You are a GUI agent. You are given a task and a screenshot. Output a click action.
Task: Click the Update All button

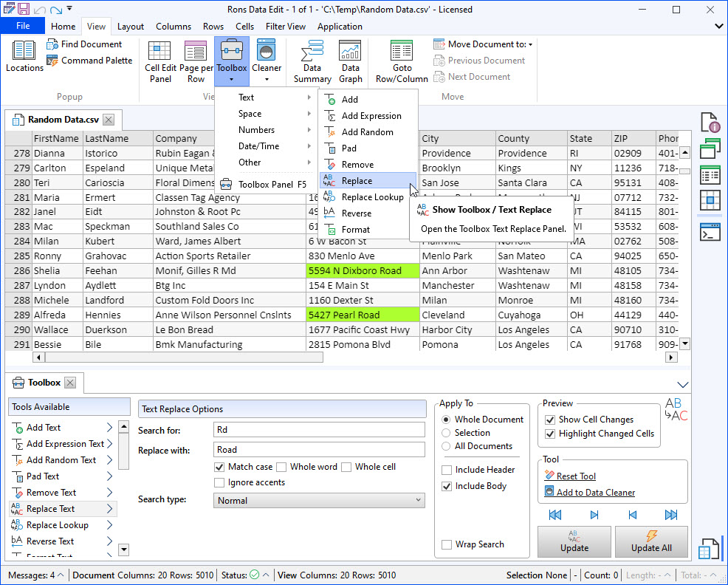tap(651, 541)
